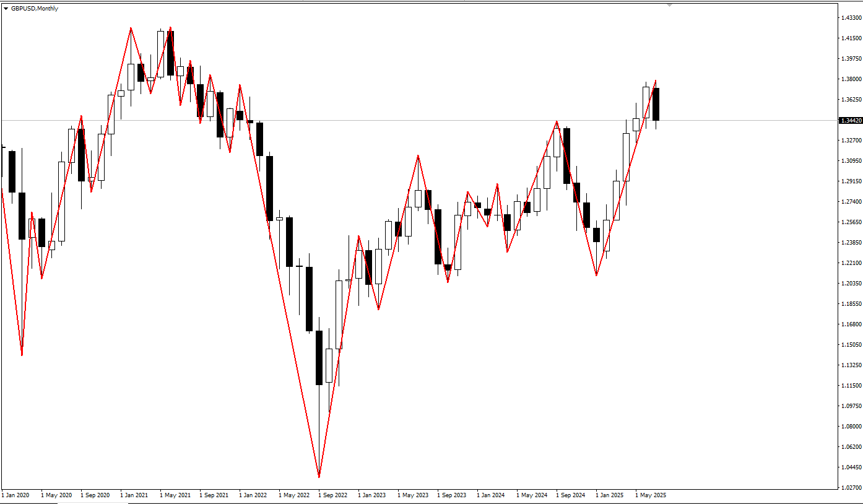Click the 1.43300 price scale label
The width and height of the screenshot is (863, 504).
pyautogui.click(x=851, y=17)
